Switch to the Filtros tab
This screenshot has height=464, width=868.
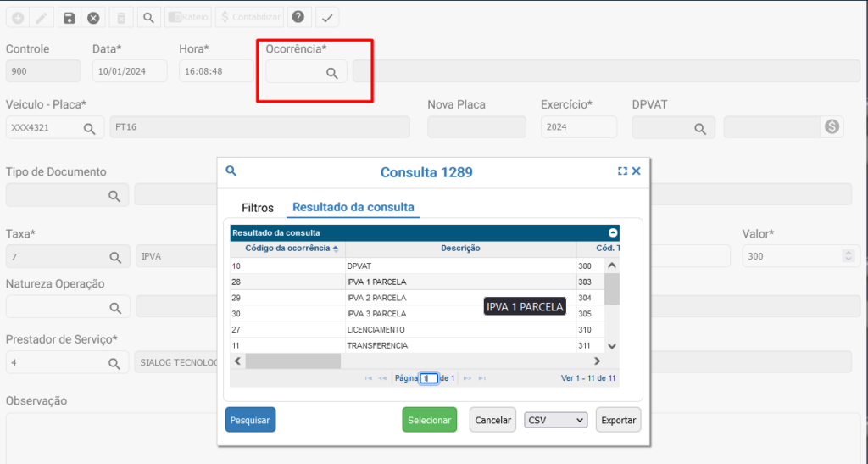pyautogui.click(x=258, y=207)
